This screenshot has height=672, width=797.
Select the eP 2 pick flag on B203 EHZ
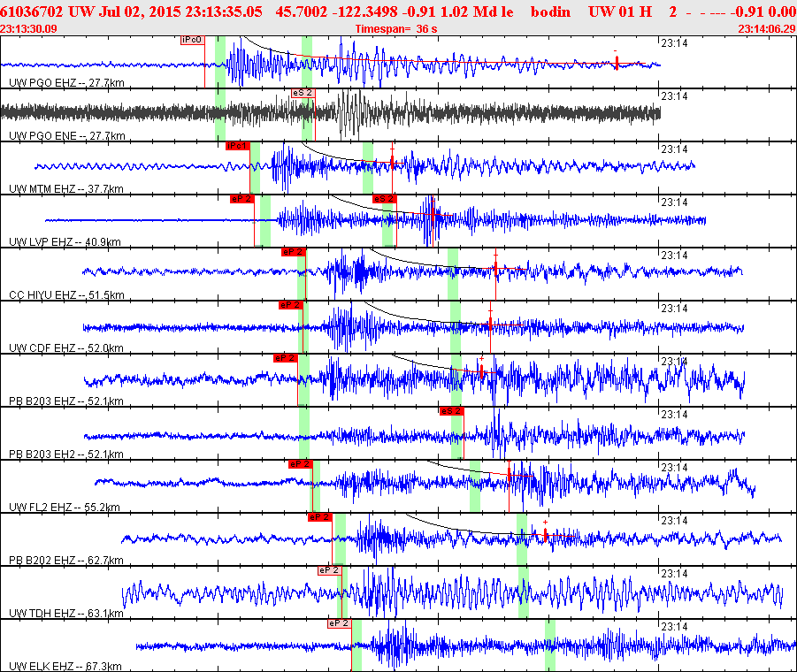pyautogui.click(x=286, y=358)
